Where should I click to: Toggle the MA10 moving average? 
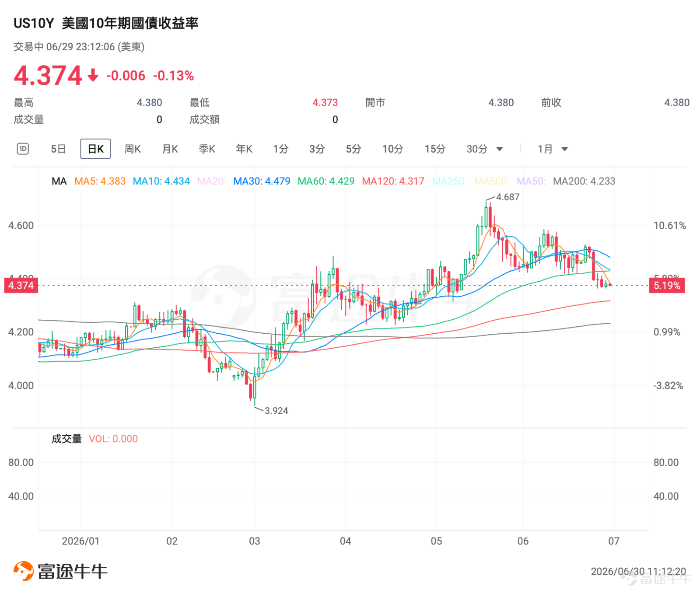coord(161,181)
